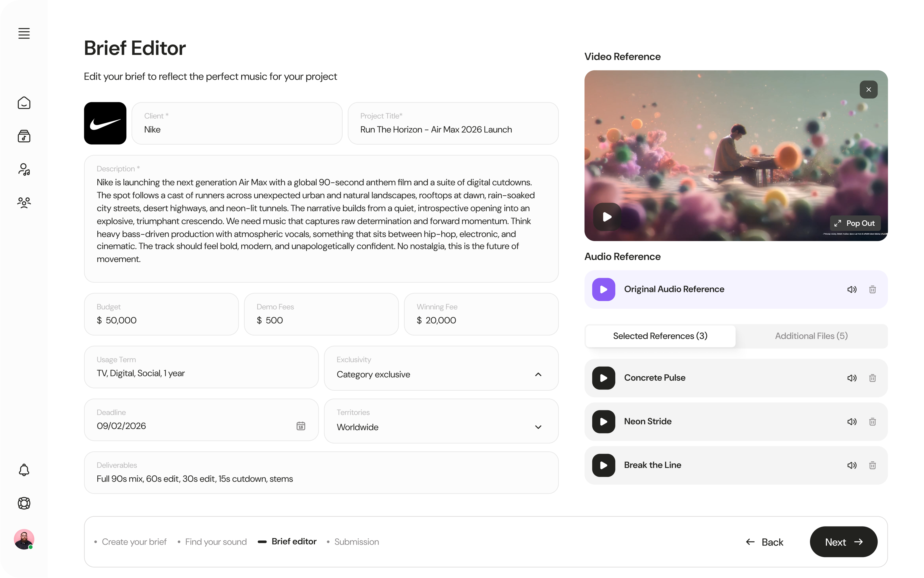Collapse the Exclusivity dropdown
The image size is (924, 578).
click(538, 374)
